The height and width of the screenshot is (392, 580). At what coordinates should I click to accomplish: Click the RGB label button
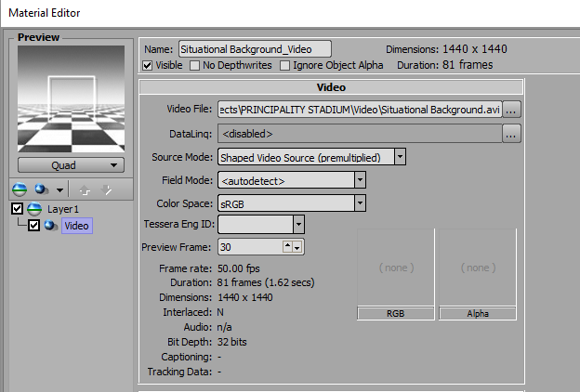(396, 314)
